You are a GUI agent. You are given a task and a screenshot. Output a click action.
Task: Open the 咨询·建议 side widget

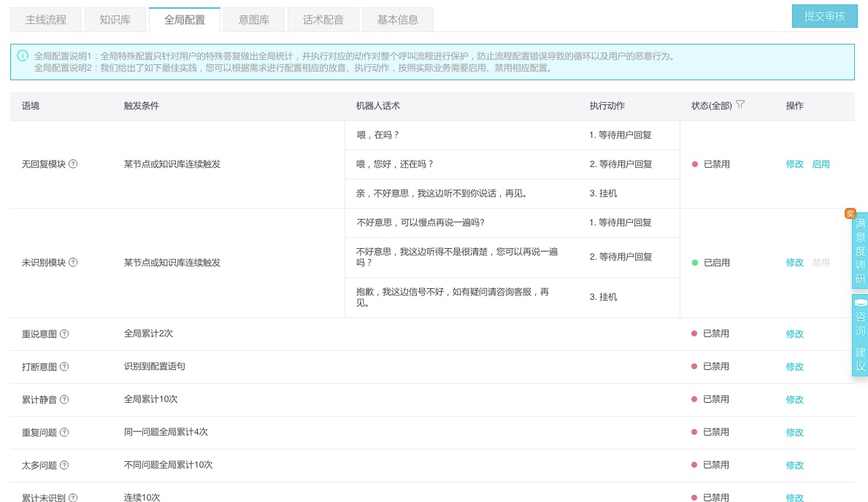(860, 336)
